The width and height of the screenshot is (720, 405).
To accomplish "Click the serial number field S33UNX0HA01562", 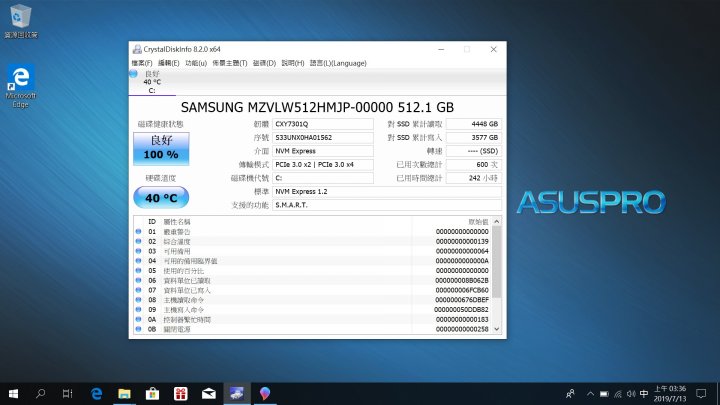I will pyautogui.click(x=323, y=137).
